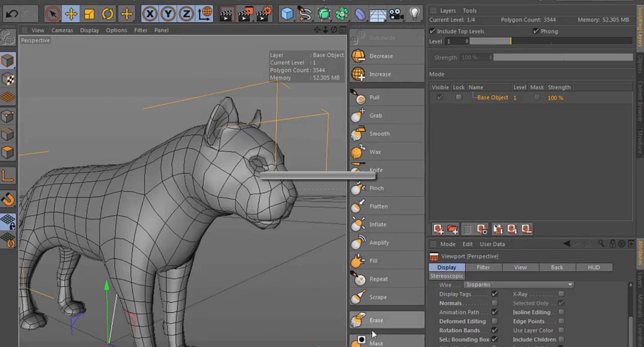Select the Erase sculpting brush

[376, 320]
